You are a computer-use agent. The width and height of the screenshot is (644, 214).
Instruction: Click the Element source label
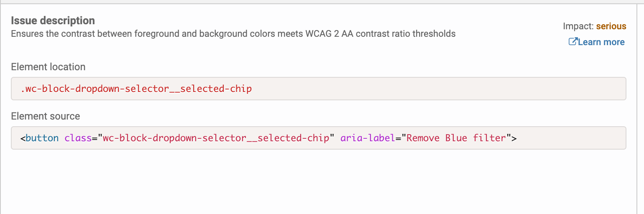(x=46, y=116)
